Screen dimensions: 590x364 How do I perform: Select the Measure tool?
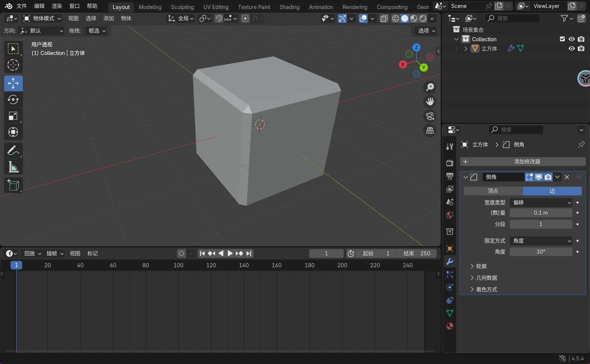coord(13,167)
